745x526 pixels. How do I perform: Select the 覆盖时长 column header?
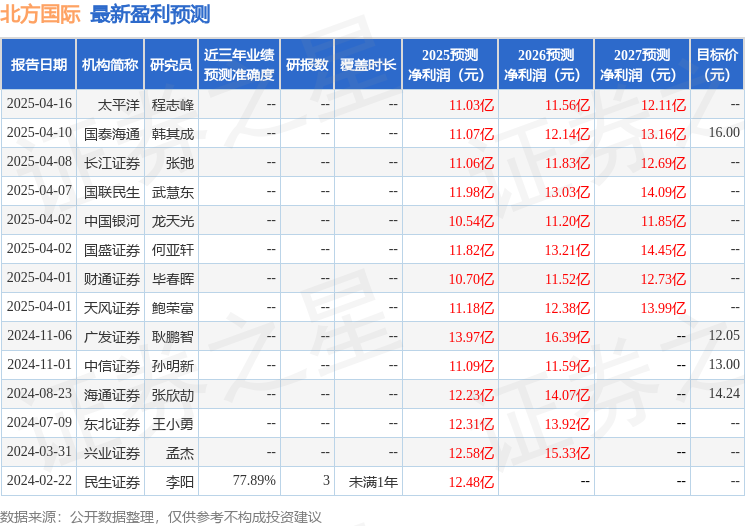point(368,65)
